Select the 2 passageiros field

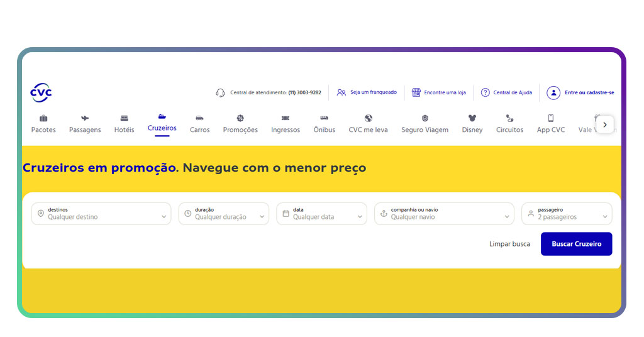click(567, 213)
